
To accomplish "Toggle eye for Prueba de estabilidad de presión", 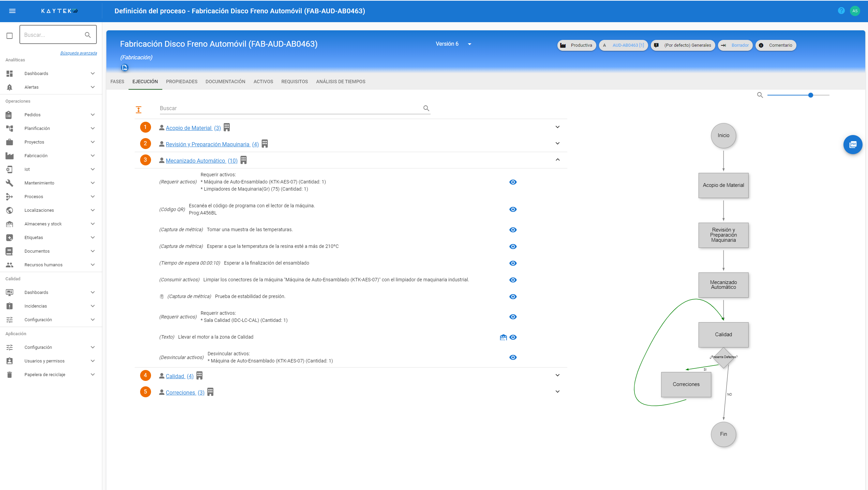I will tap(513, 297).
